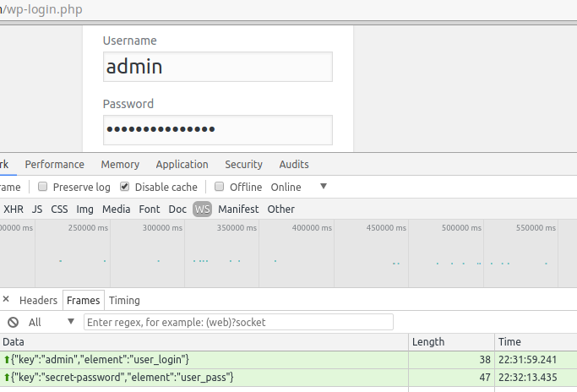The width and height of the screenshot is (577, 392).
Task: Uncheck the Disable cache checkbox
Action: (125, 187)
